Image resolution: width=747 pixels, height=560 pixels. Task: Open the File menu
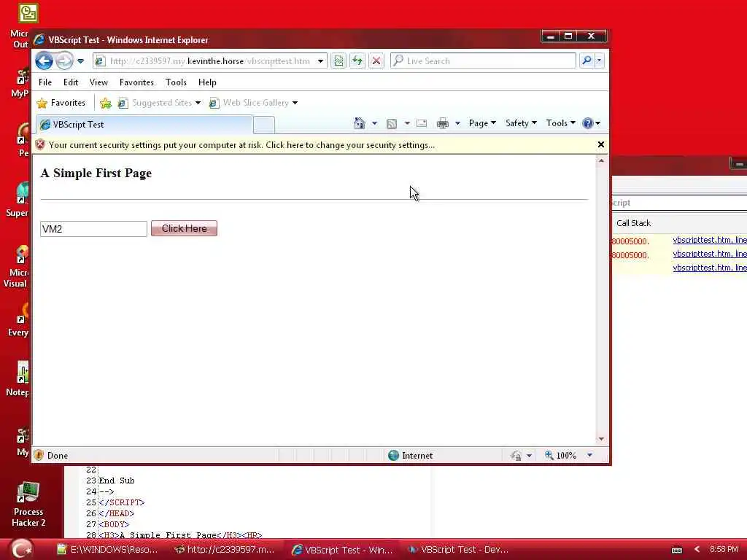pos(45,82)
